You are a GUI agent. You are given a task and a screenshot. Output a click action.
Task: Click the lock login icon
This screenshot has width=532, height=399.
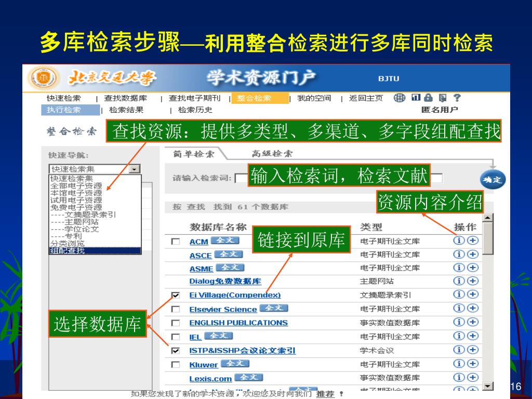point(429,98)
